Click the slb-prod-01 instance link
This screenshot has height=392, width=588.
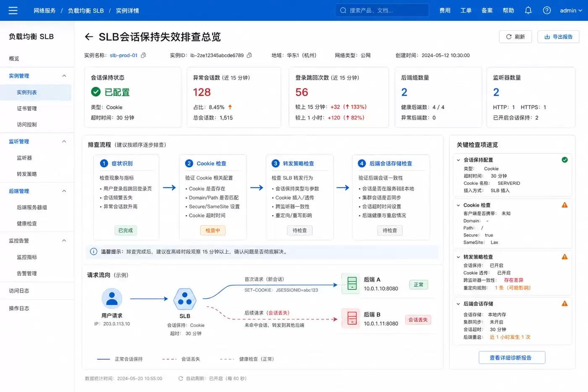pyautogui.click(x=123, y=55)
